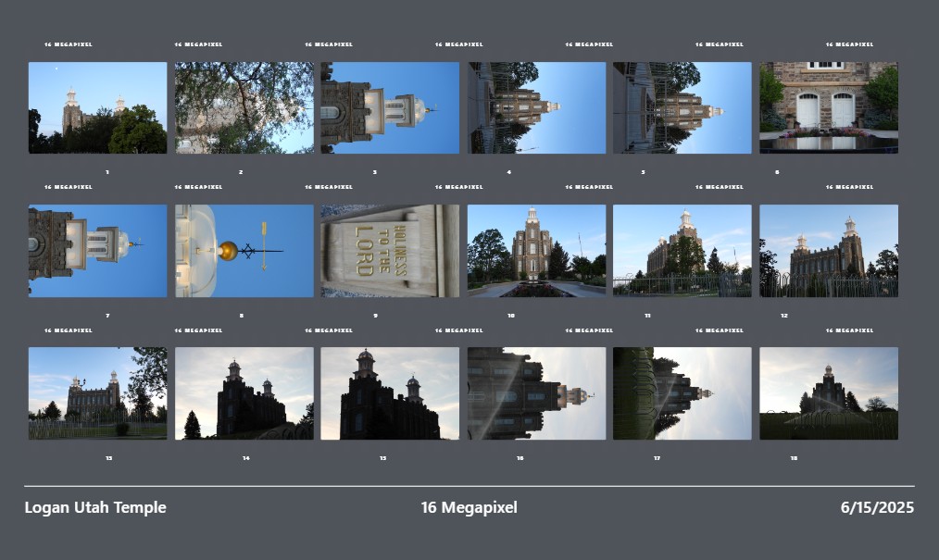The height and width of the screenshot is (560, 939).
Task: Select thumbnail 1 of temple behind trees
Action: (x=97, y=107)
